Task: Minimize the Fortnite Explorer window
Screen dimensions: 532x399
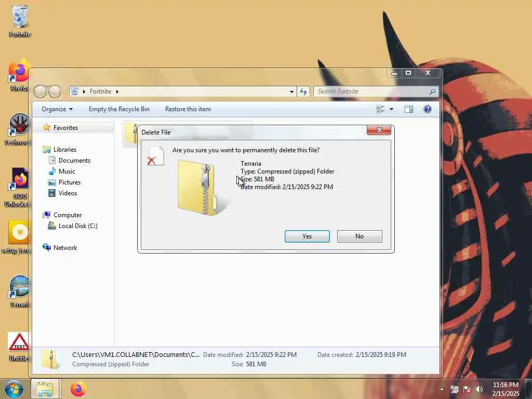Action: (394, 73)
